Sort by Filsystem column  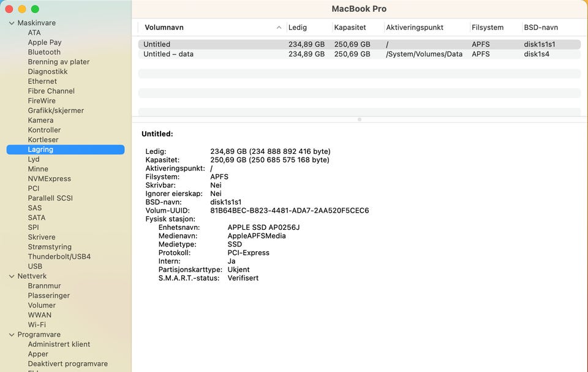[488, 28]
